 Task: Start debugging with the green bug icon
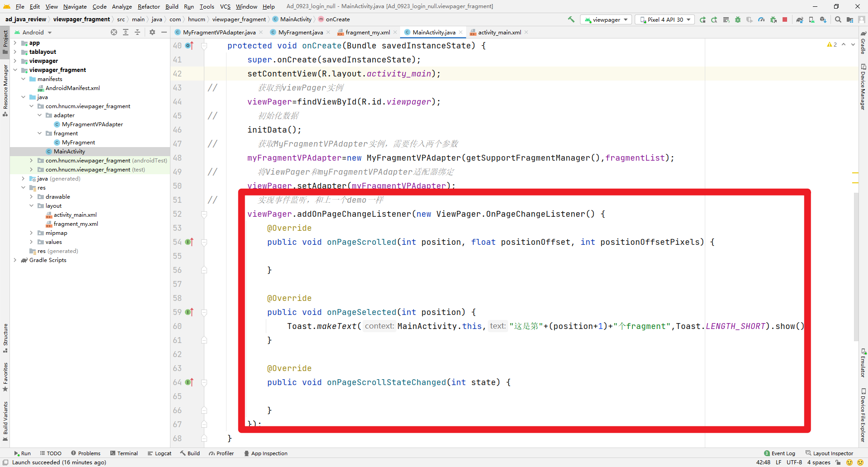pyautogui.click(x=738, y=19)
